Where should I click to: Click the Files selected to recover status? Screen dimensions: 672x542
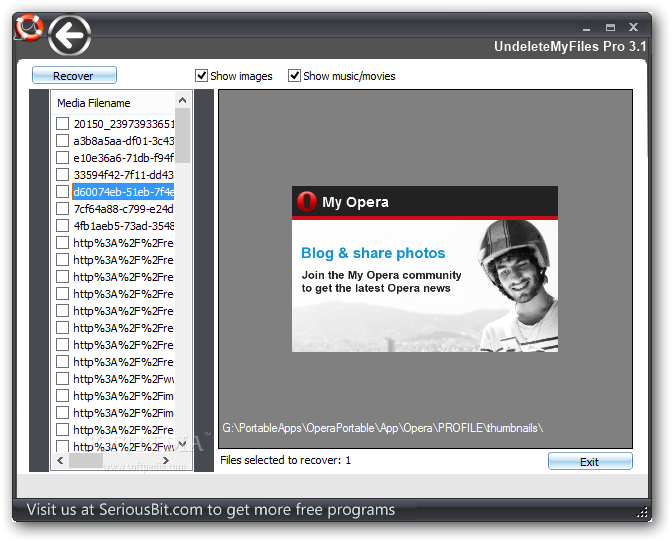285,460
